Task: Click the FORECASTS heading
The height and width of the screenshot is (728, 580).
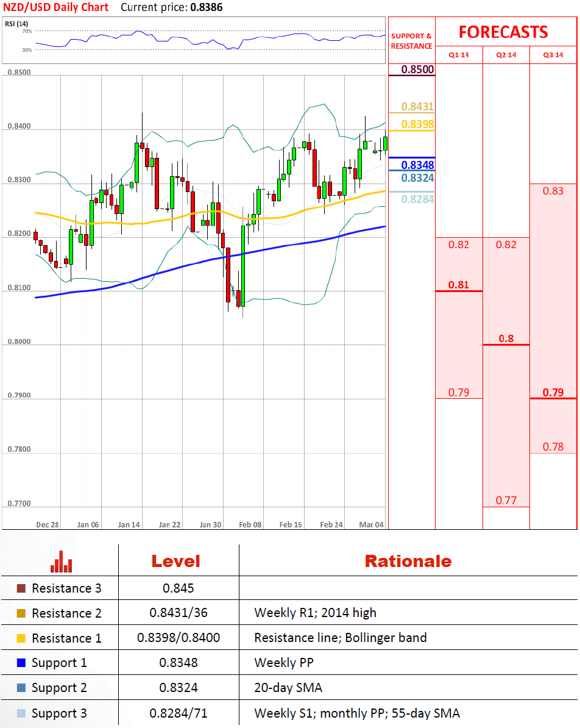Action: pos(503,32)
